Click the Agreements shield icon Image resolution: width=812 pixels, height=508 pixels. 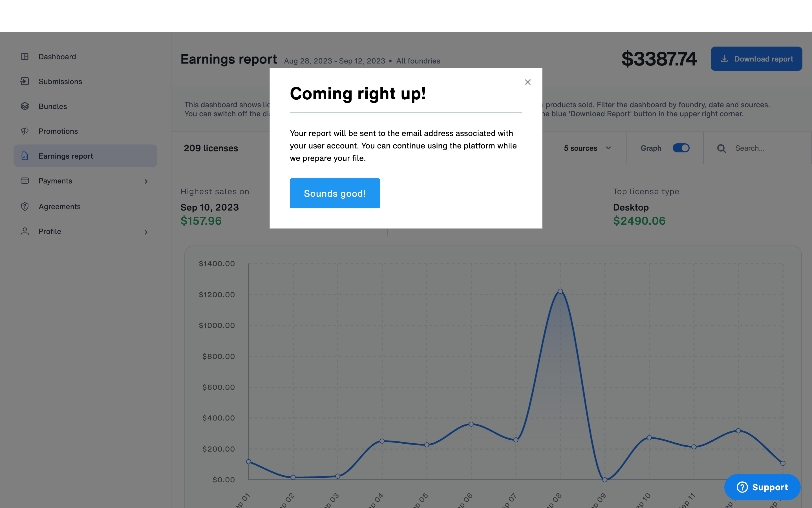[x=25, y=206]
